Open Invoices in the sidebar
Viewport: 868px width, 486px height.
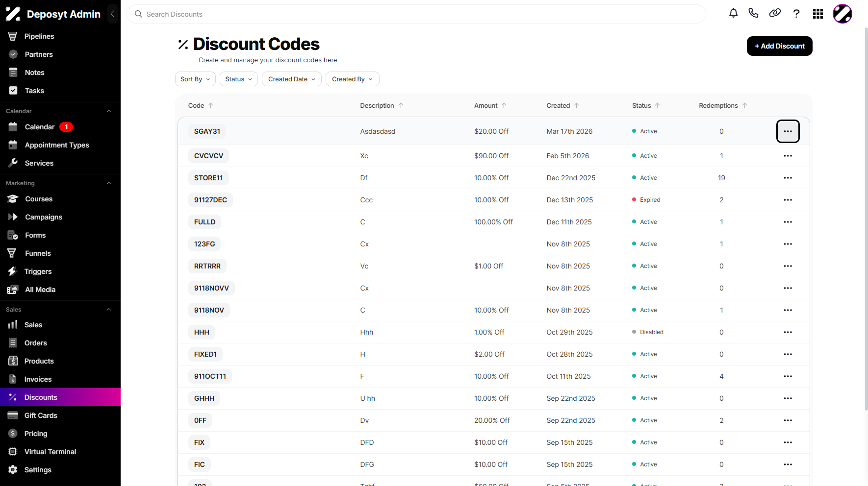[x=60, y=379]
